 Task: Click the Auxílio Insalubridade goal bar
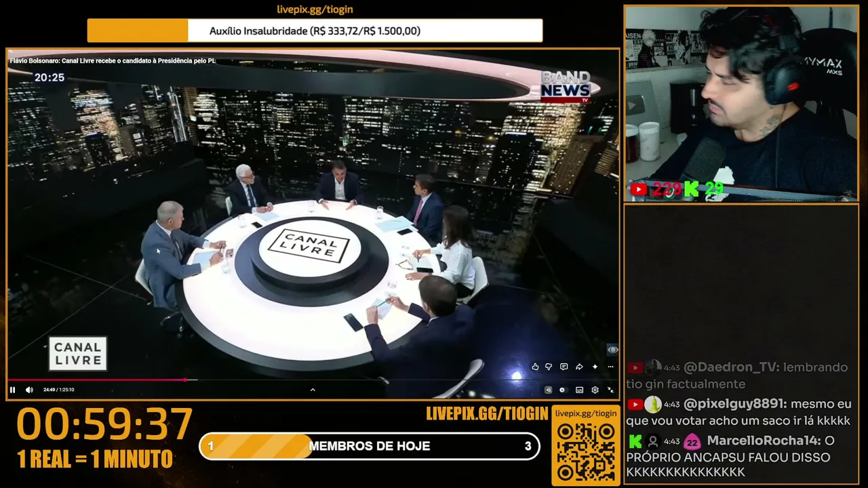click(x=315, y=30)
